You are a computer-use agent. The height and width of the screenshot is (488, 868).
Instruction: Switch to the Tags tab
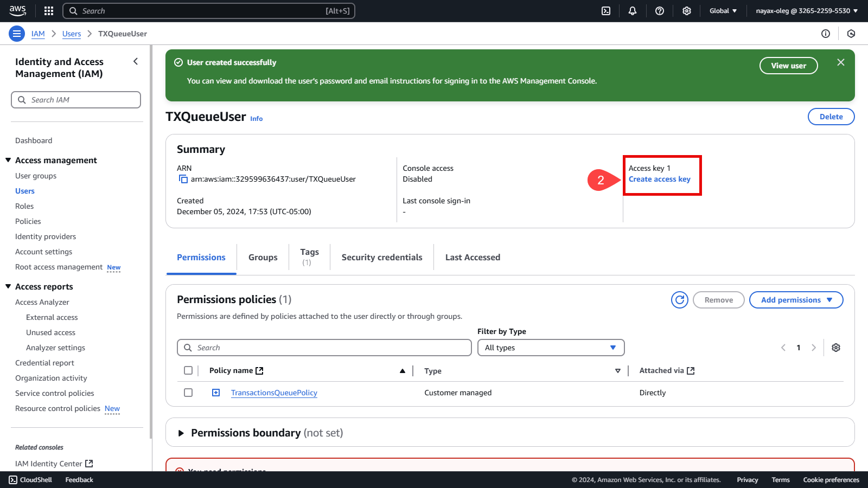309,257
